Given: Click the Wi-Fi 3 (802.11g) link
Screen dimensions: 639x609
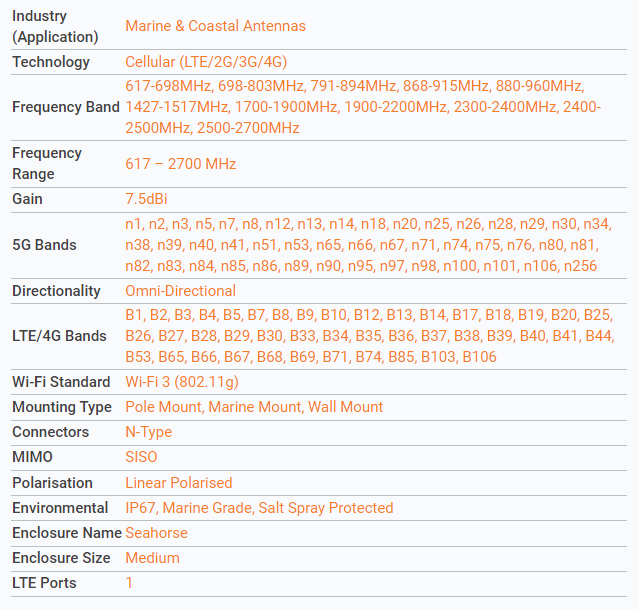Looking at the screenshot, I should tap(182, 382).
